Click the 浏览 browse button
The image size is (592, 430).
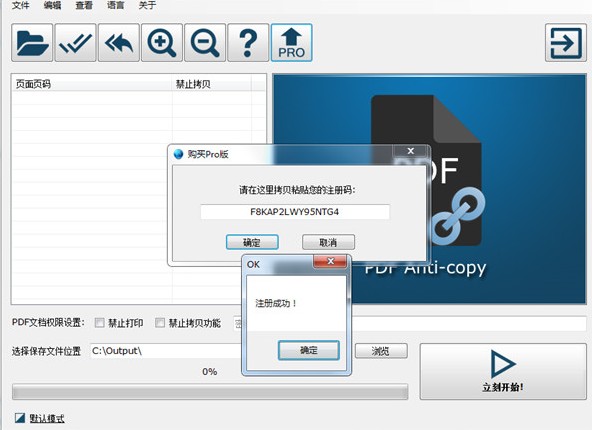point(381,351)
